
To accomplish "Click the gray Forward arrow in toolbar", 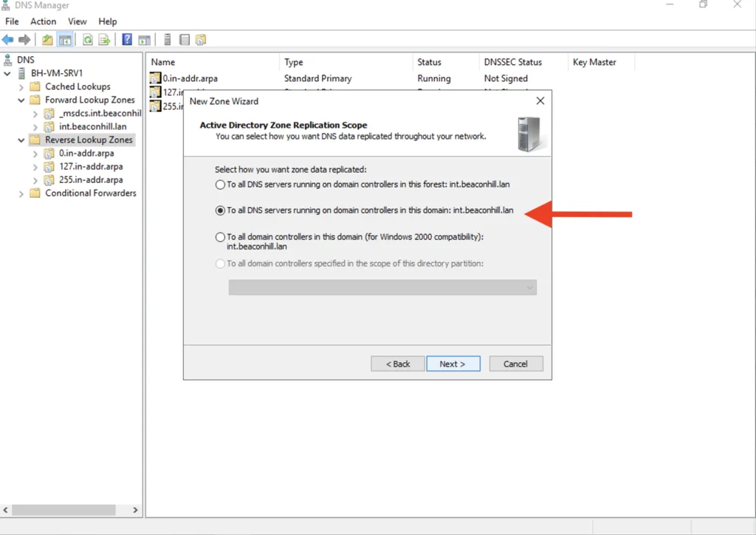I will tap(24, 40).
